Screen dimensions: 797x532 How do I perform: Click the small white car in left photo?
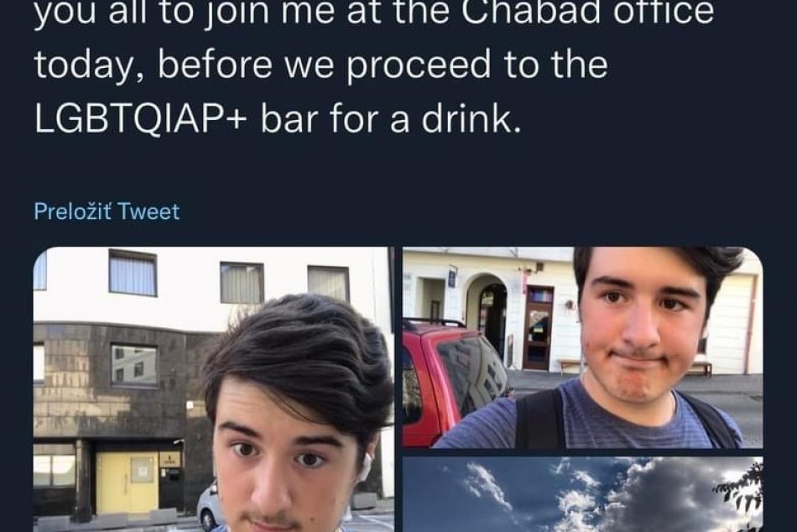(211, 504)
